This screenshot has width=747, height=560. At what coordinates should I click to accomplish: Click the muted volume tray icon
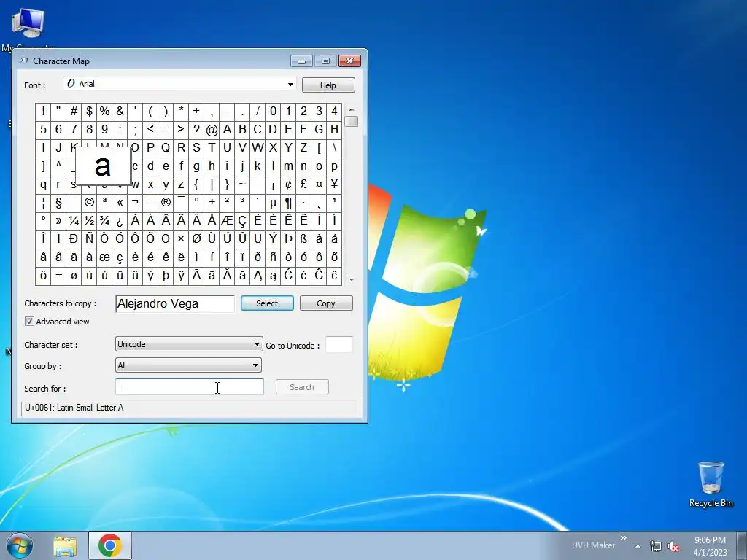pyautogui.click(x=673, y=546)
